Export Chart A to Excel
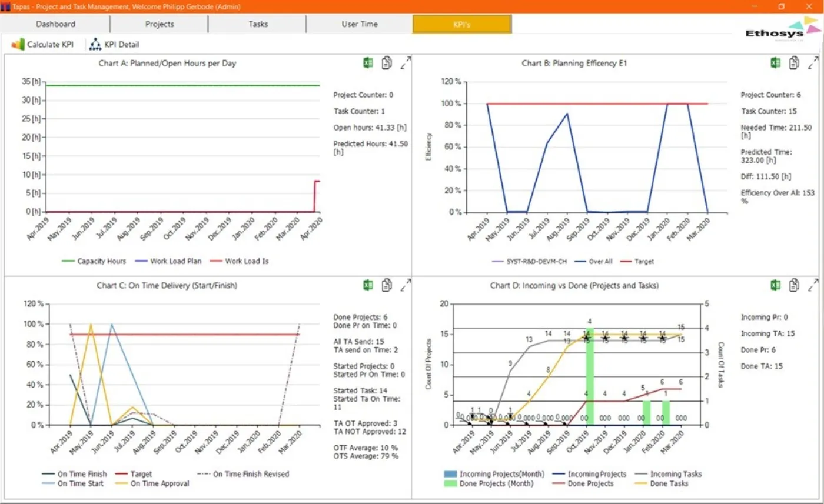The width and height of the screenshot is (824, 504). pos(368,63)
